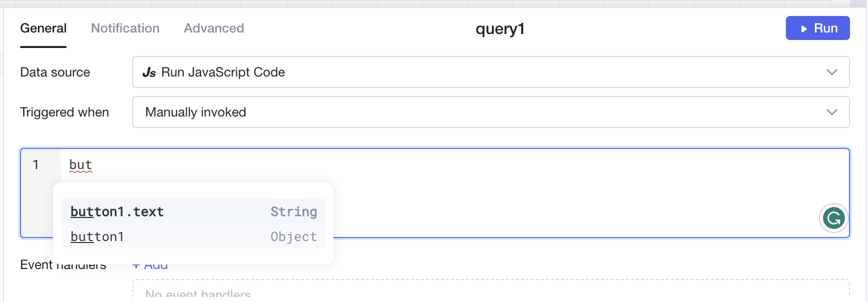Click the Triggered when label
The image size is (868, 302).
pos(65,112)
